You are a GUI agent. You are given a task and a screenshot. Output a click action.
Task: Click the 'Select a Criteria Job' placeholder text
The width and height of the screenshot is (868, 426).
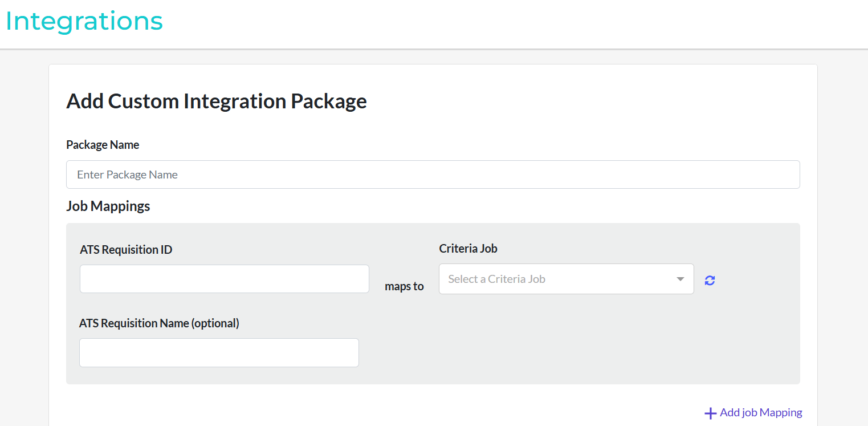(x=496, y=279)
